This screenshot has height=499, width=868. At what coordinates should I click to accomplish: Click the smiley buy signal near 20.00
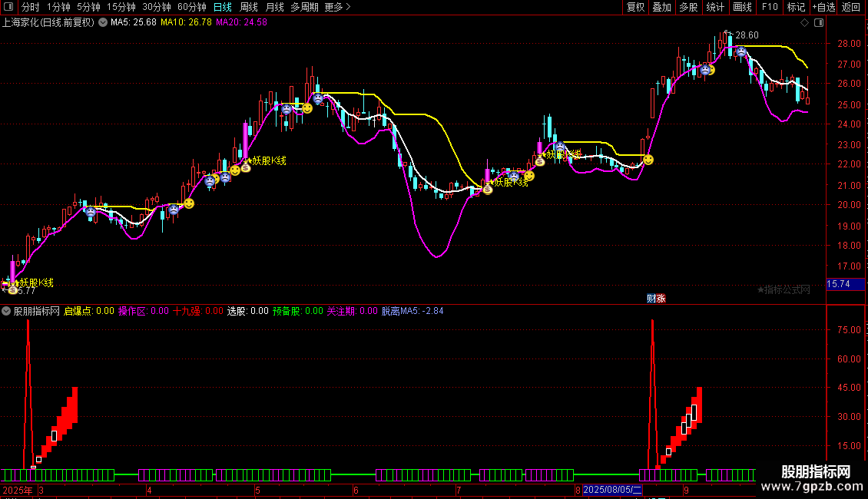pyautogui.click(x=189, y=203)
